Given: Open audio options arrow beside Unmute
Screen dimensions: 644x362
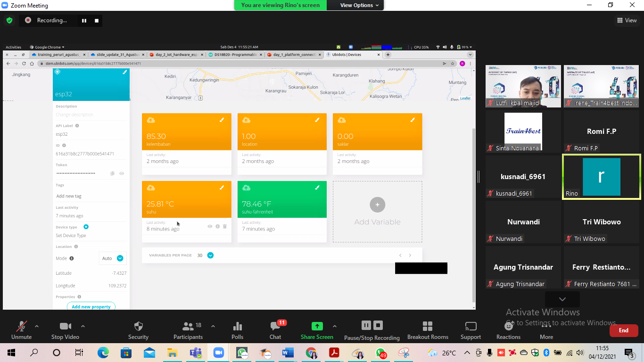Looking at the screenshot, I should [x=37, y=326].
